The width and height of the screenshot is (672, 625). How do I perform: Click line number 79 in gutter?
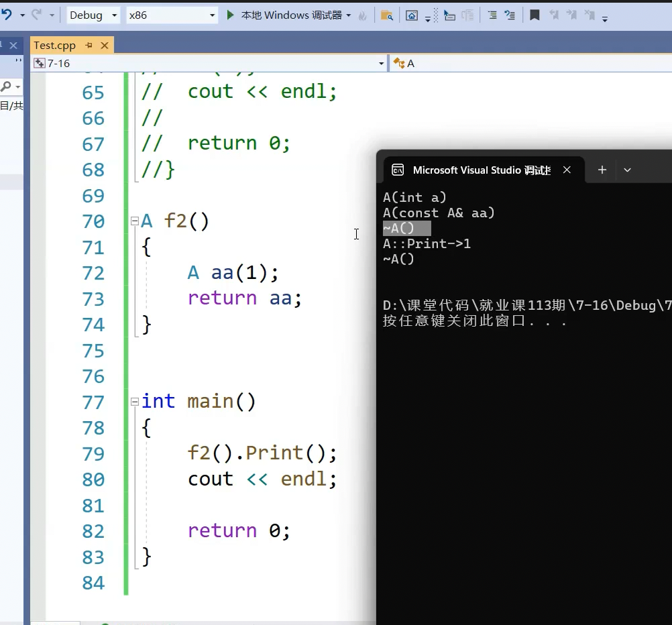(93, 454)
